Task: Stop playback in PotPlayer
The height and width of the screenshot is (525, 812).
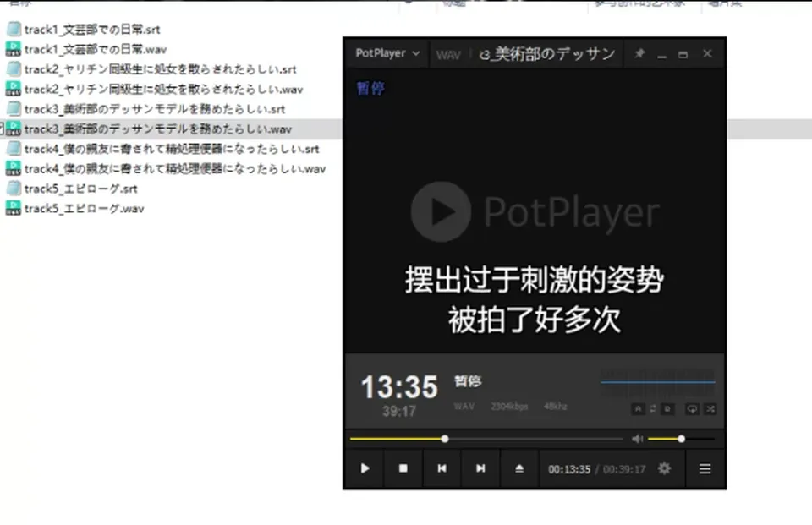Action: [x=403, y=468]
